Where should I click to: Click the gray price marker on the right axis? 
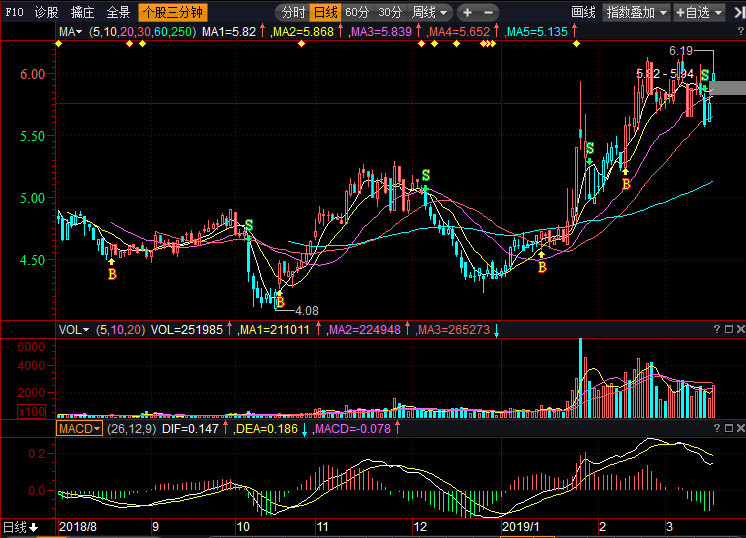(728, 88)
